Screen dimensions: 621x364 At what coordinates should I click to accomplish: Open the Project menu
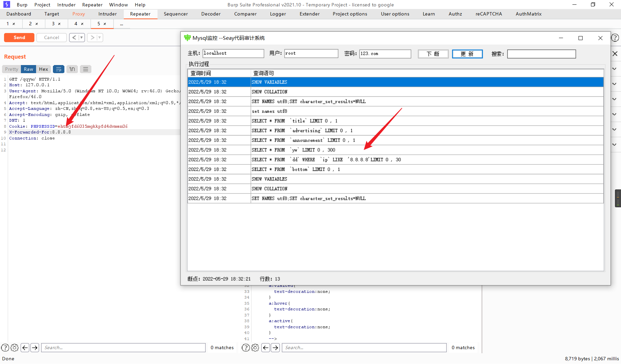(x=42, y=5)
